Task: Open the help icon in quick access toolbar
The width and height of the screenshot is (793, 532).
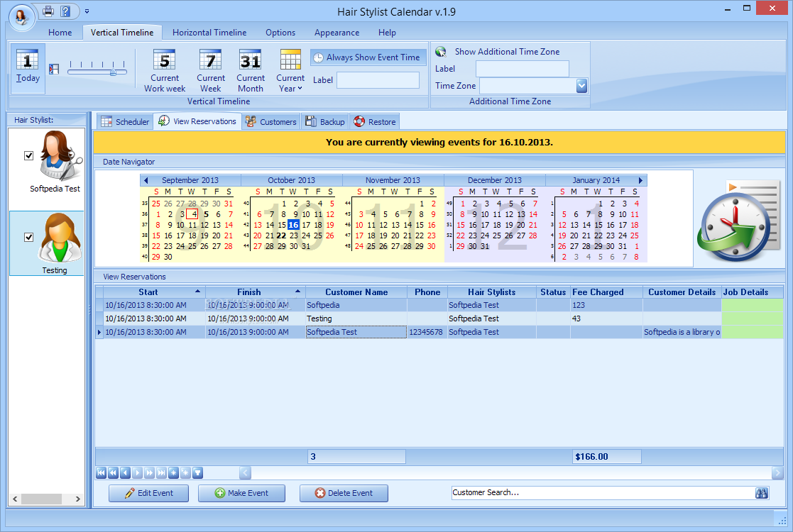Action: (65, 11)
